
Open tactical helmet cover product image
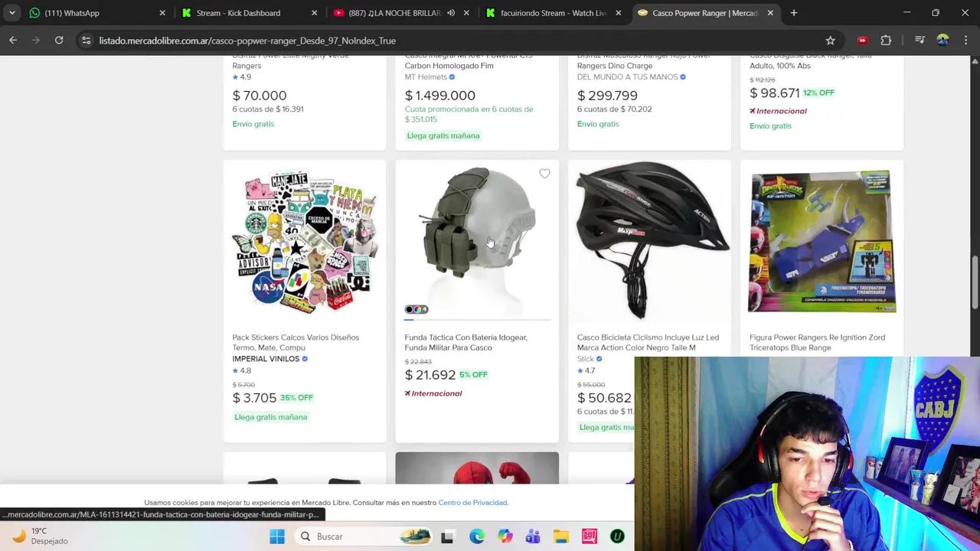coord(477,241)
